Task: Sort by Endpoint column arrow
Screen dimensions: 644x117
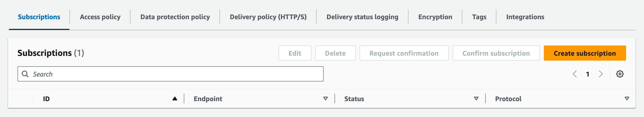Action: (x=325, y=99)
